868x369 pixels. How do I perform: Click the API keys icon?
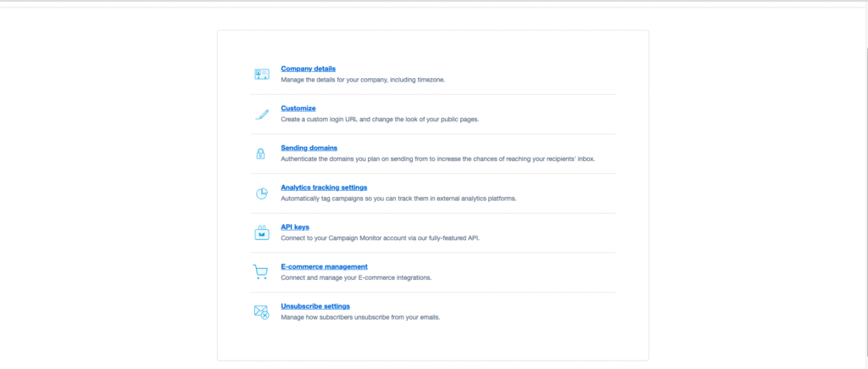(x=262, y=232)
